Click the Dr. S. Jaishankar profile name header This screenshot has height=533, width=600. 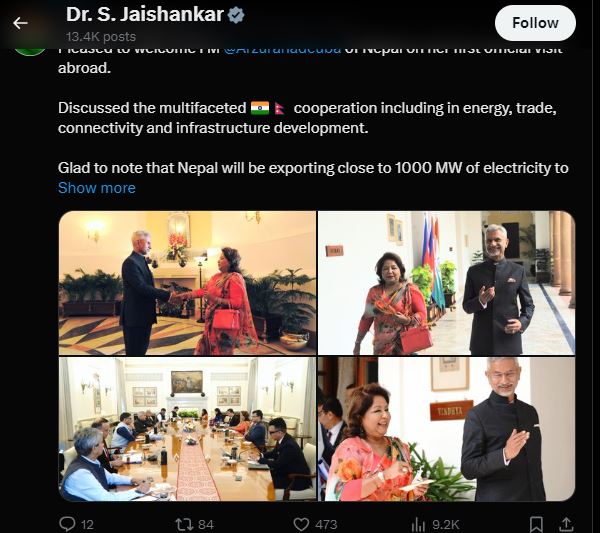coord(145,15)
